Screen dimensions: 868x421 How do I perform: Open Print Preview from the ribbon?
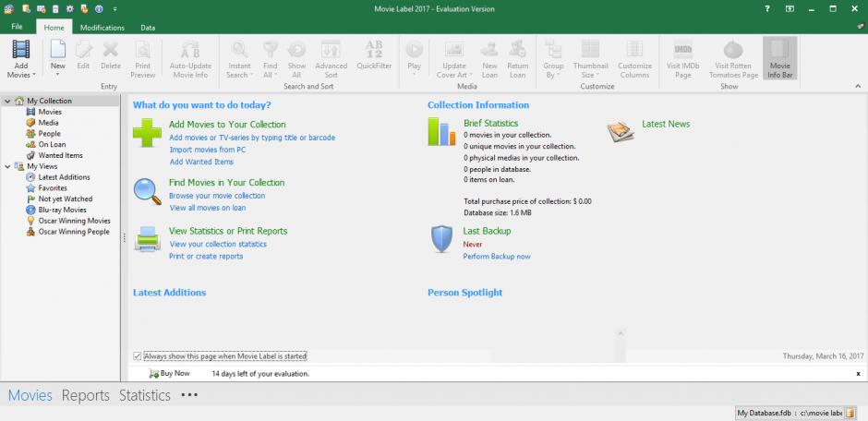point(143,59)
